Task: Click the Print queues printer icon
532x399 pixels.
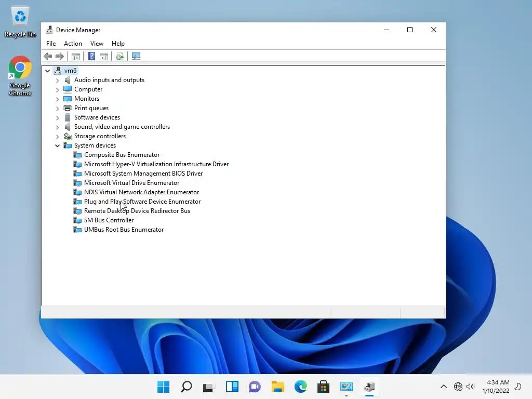Action: [x=68, y=108]
